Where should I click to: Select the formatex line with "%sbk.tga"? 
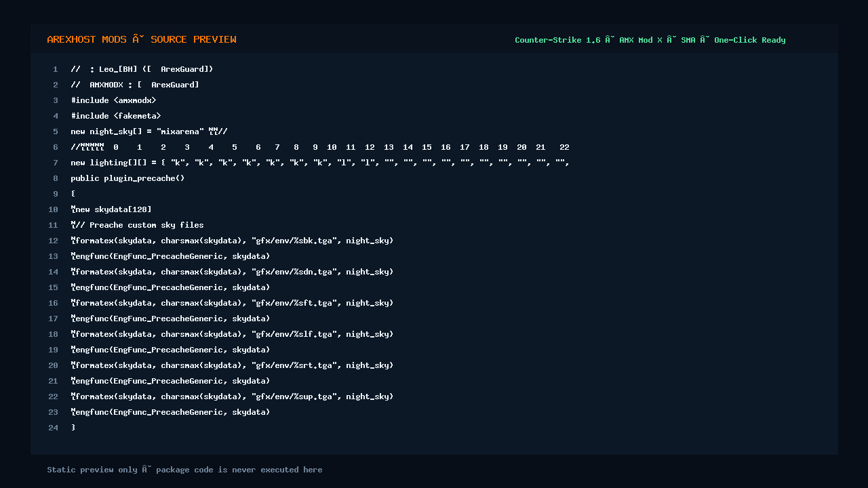click(x=232, y=241)
